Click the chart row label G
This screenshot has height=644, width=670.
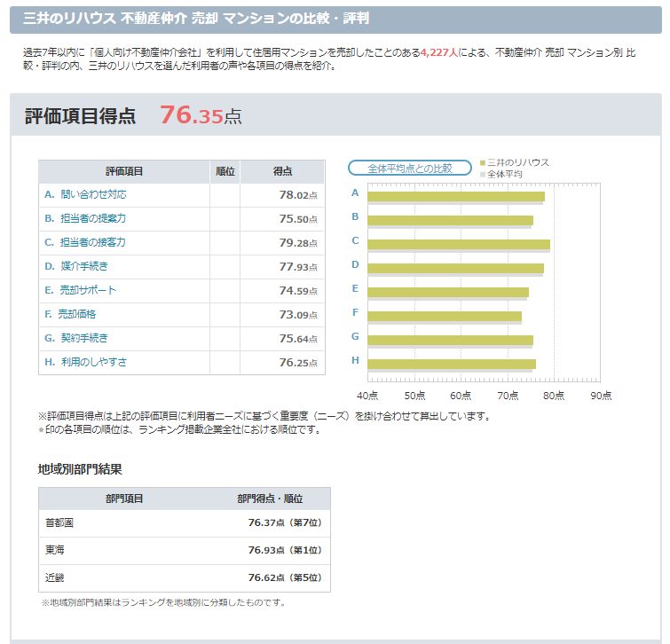click(x=355, y=336)
